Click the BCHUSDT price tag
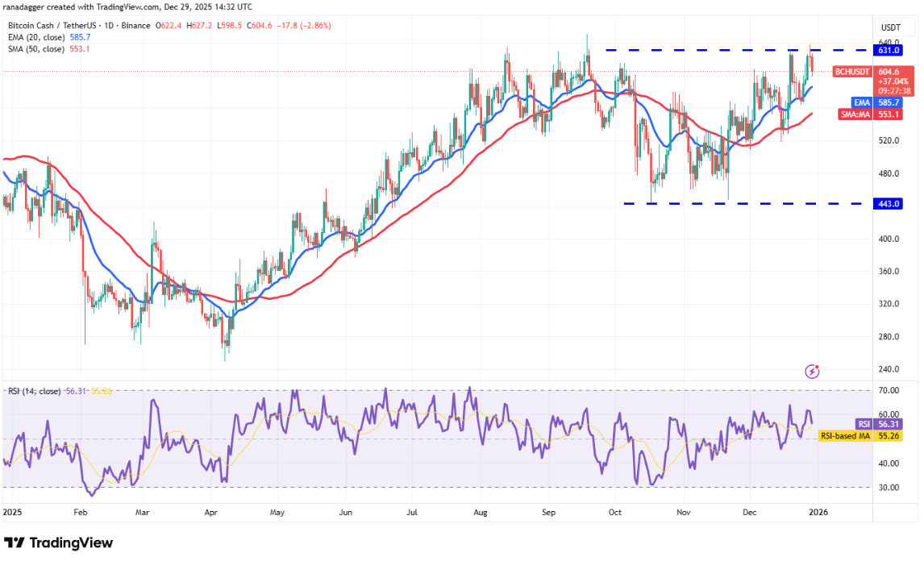Screen dimensions: 924x561 (851, 71)
